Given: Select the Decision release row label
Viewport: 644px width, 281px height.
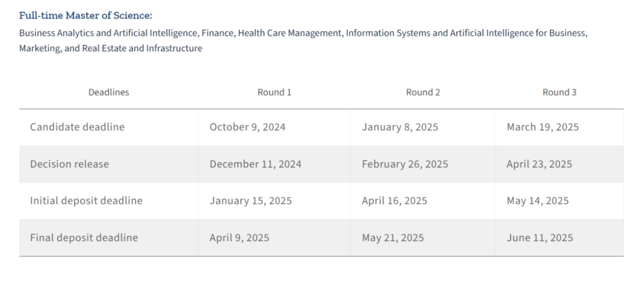Looking at the screenshot, I should (70, 164).
